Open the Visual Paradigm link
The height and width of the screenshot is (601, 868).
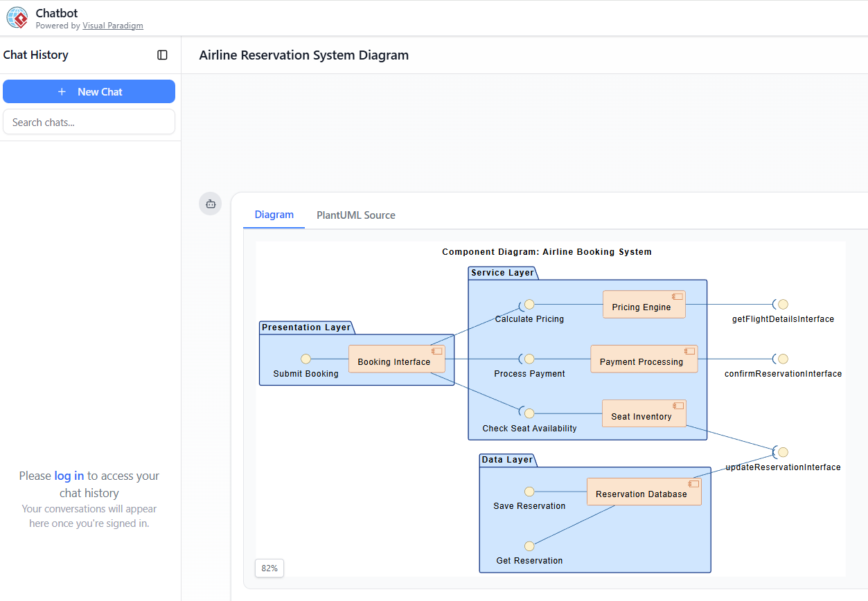pos(113,26)
